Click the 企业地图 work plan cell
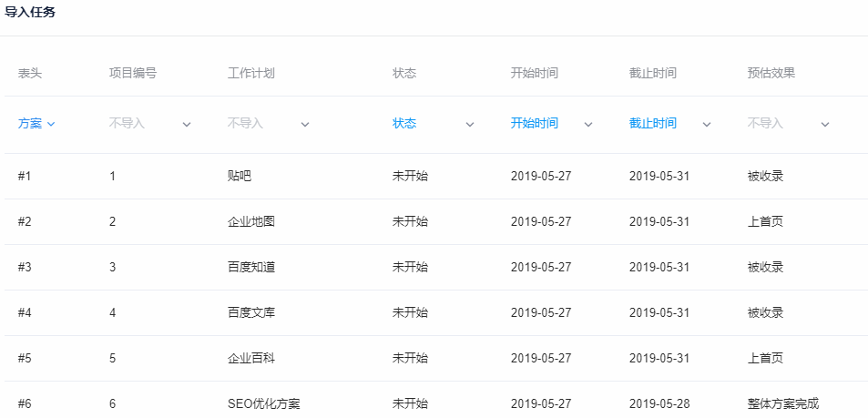Image resolution: width=868 pixels, height=418 pixels. point(251,222)
